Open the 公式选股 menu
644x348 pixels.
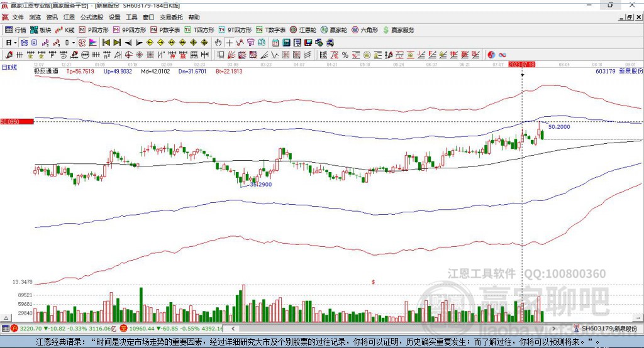point(92,17)
